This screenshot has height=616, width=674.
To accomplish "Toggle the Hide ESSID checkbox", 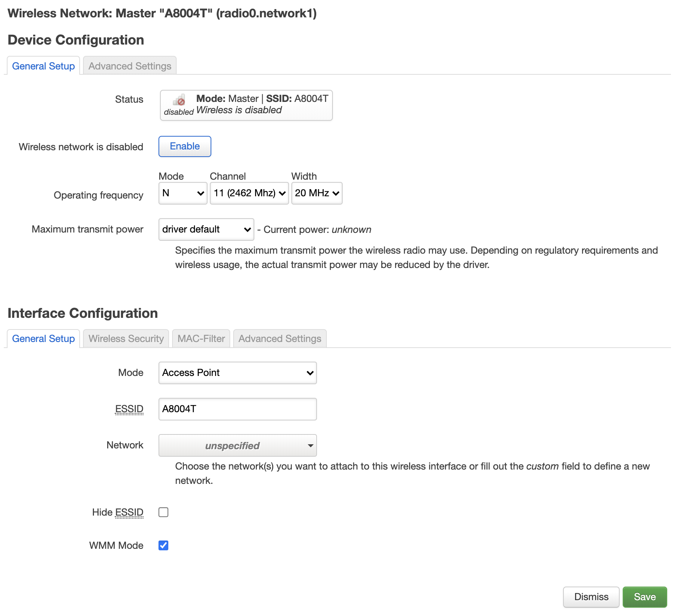I will click(163, 512).
